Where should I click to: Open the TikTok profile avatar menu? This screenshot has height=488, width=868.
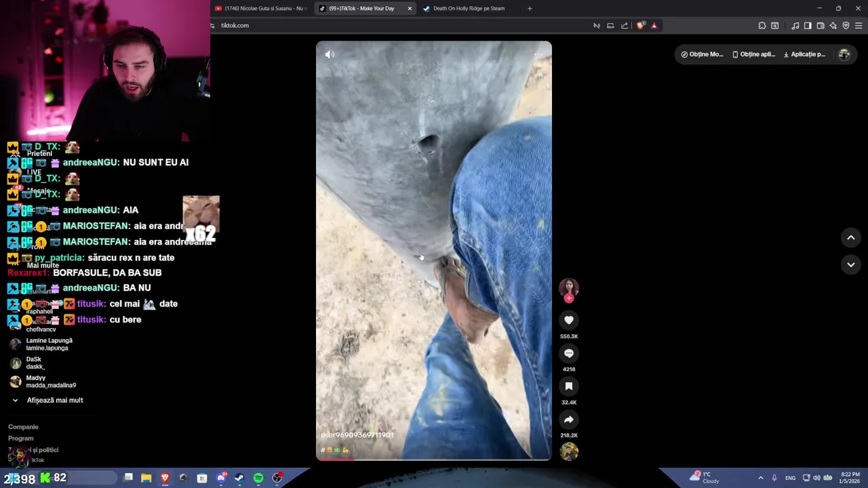tap(844, 54)
